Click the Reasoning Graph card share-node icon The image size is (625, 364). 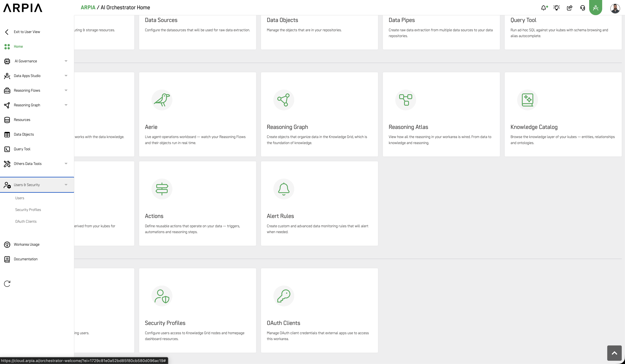click(x=284, y=100)
